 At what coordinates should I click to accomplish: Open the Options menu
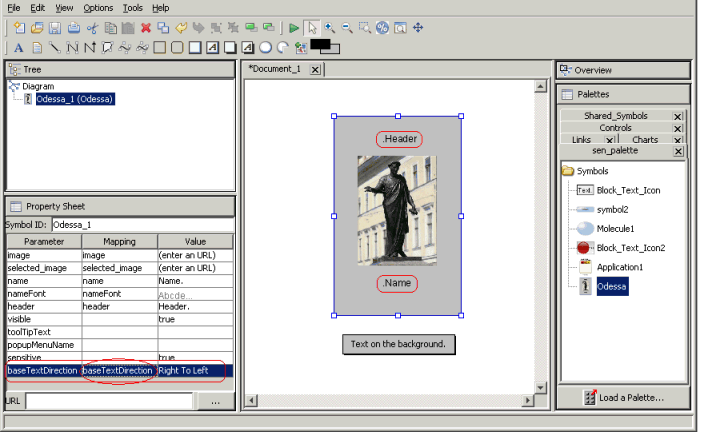tap(98, 7)
